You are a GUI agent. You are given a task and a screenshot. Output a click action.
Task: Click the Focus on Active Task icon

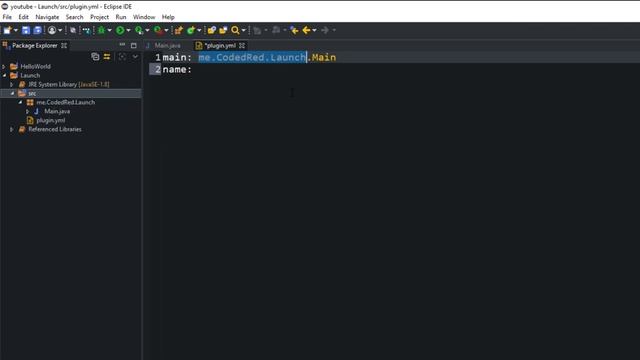[122, 57]
